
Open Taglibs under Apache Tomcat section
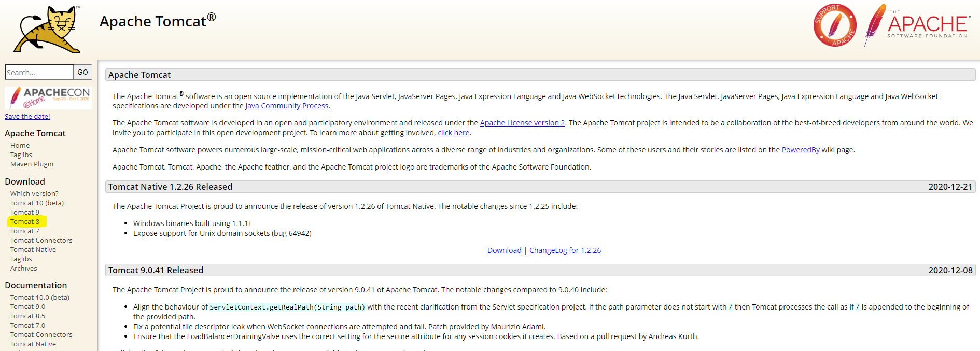coord(21,155)
